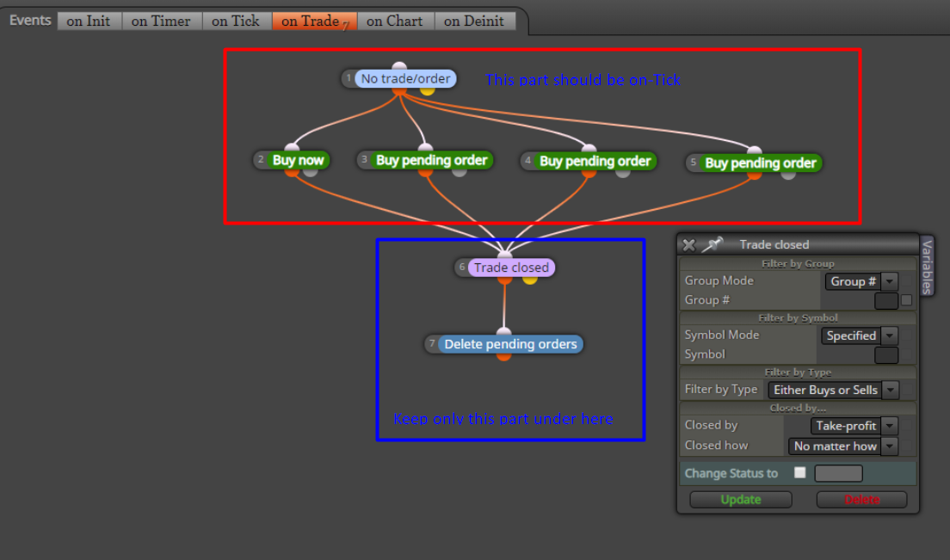Click white input dot above No trade/order
The width and height of the screenshot is (950, 560).
(399, 66)
